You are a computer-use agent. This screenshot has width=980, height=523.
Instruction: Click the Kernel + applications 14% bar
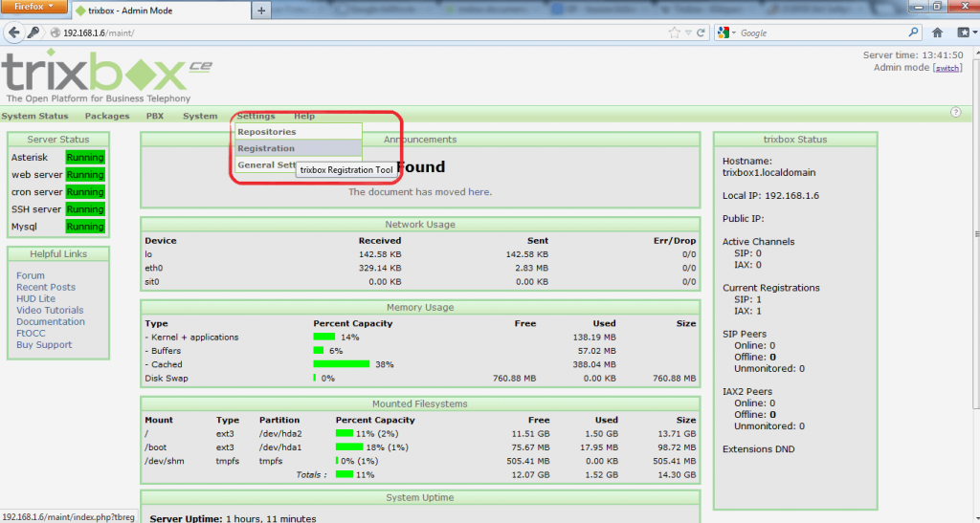point(323,337)
